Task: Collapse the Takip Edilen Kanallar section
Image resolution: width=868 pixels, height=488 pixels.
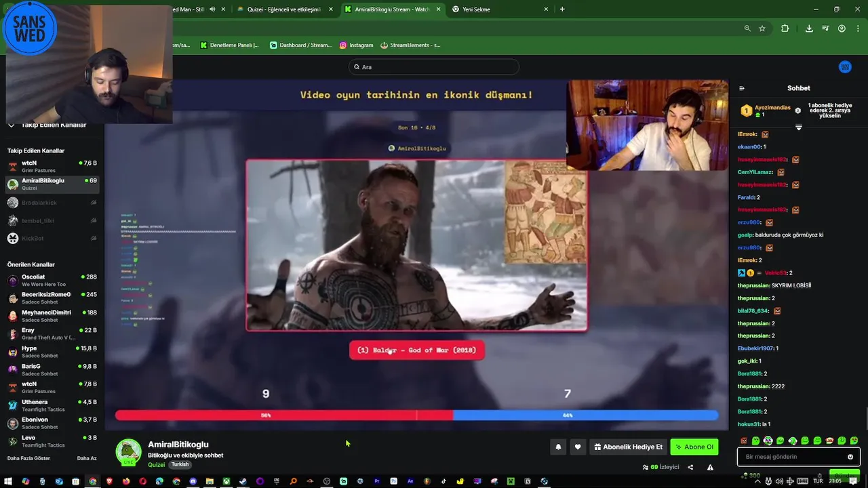Action: click(12, 125)
